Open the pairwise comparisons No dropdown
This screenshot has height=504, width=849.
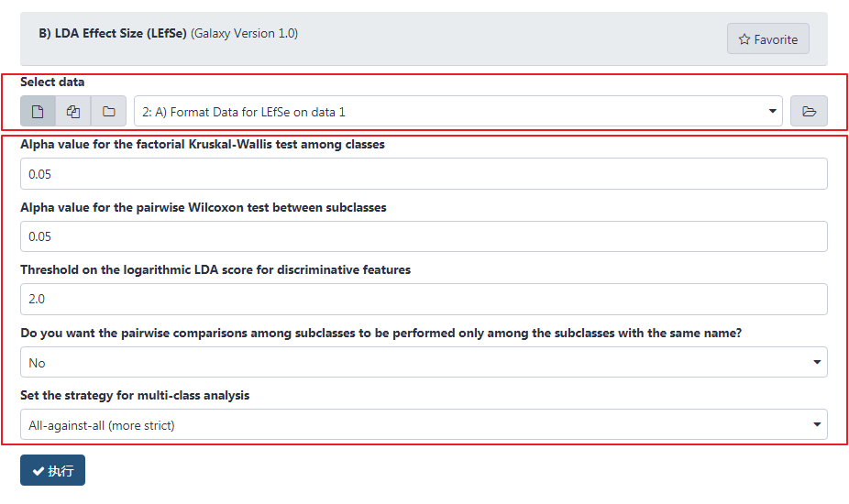[424, 362]
